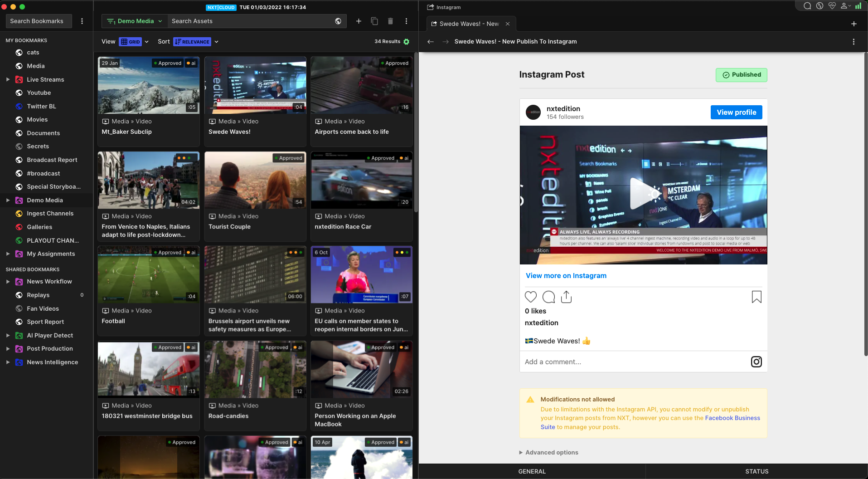Select the GENERAL tab at bottom
This screenshot has width=868, height=479.
[x=532, y=471]
